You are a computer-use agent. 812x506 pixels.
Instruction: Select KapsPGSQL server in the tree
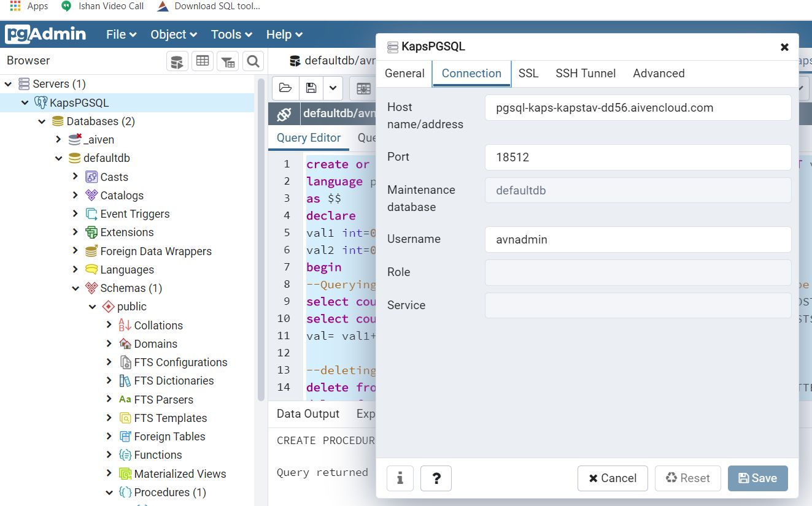(x=79, y=103)
